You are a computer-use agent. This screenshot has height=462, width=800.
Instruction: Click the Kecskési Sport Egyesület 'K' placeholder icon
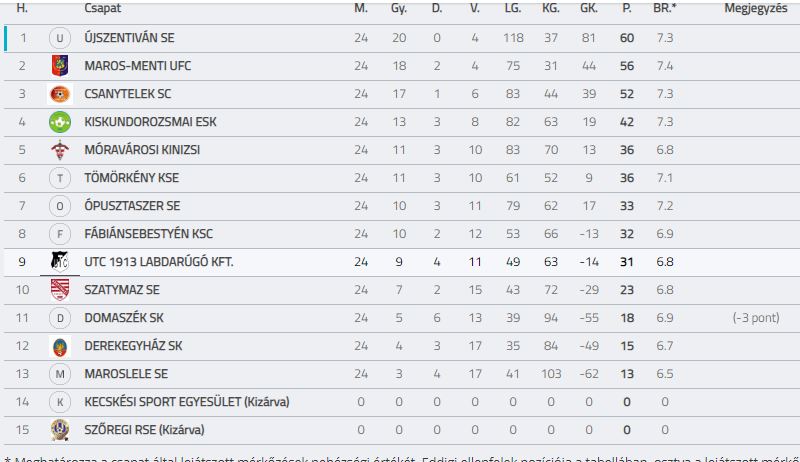(x=60, y=402)
